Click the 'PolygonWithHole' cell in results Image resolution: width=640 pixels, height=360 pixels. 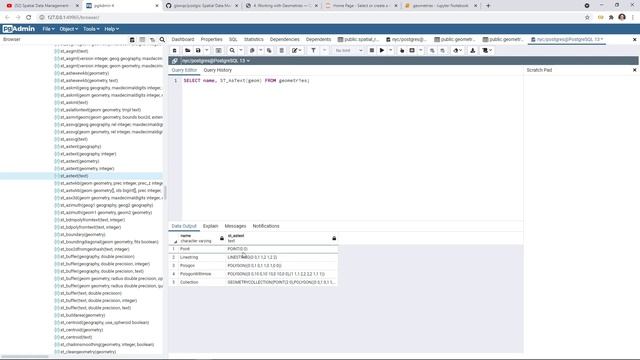coord(202,274)
